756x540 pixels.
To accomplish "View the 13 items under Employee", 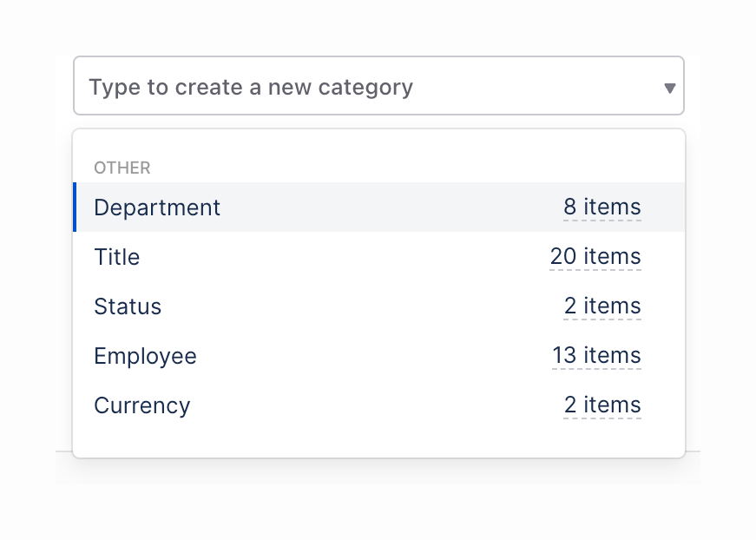I will (x=596, y=355).
